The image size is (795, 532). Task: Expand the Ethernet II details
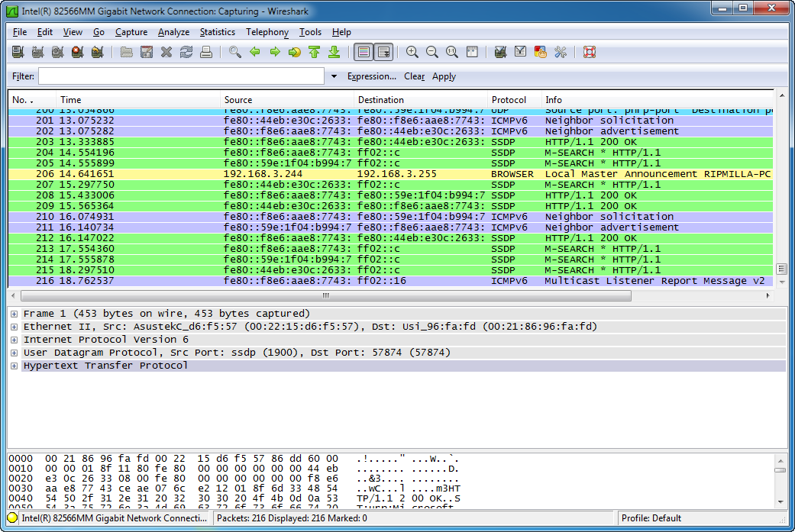(x=15, y=327)
